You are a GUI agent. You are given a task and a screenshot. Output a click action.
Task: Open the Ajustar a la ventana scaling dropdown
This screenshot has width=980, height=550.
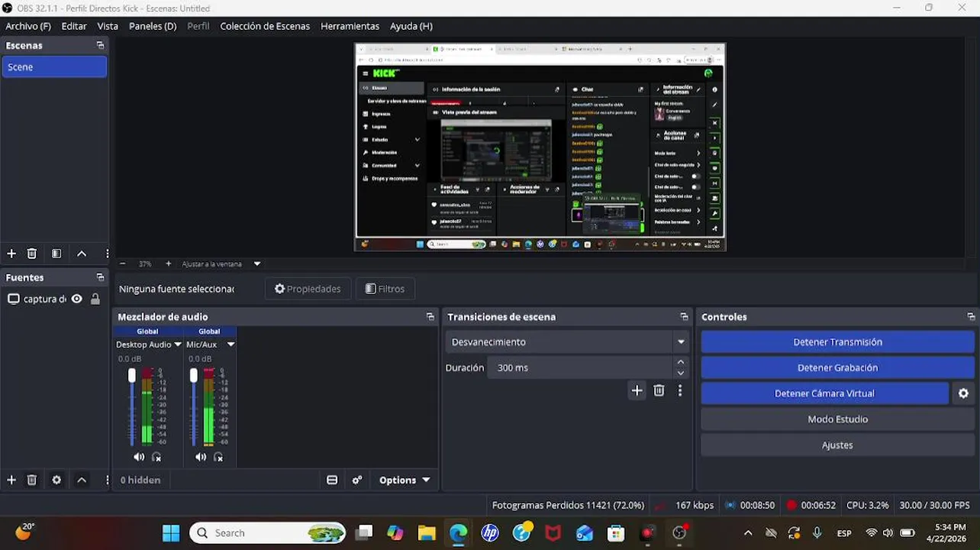click(x=221, y=264)
